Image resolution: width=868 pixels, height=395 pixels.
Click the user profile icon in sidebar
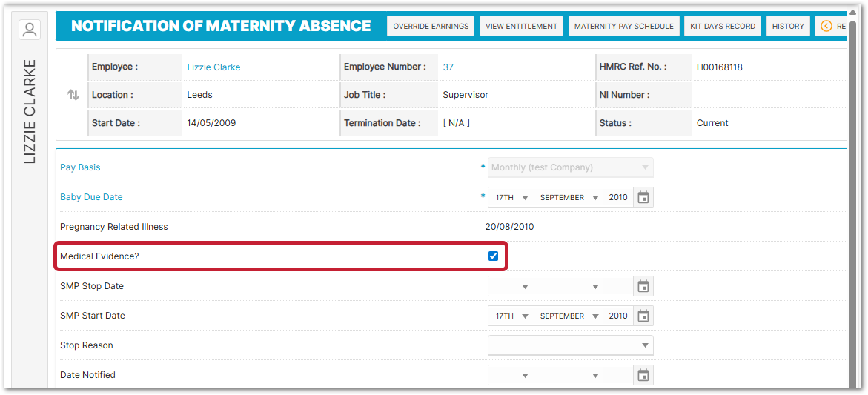coord(30,30)
